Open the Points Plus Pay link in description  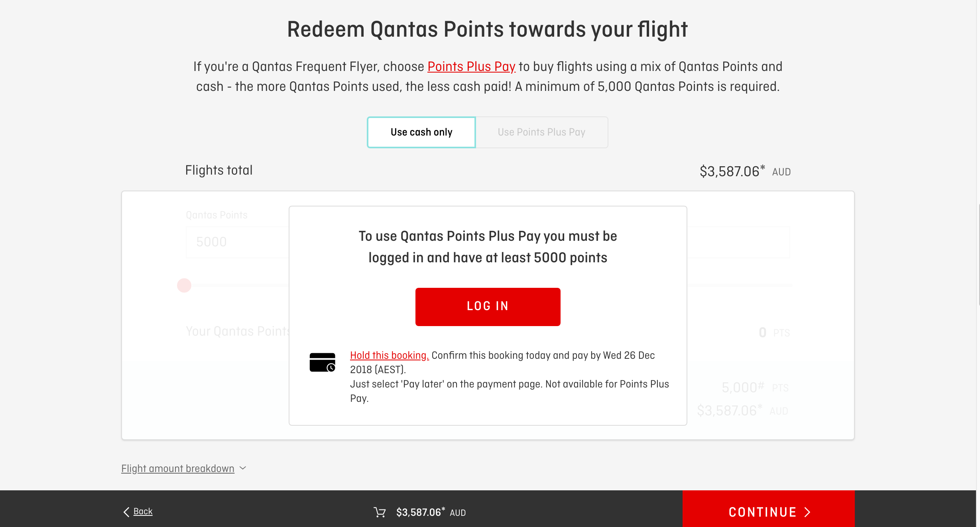coord(471,67)
